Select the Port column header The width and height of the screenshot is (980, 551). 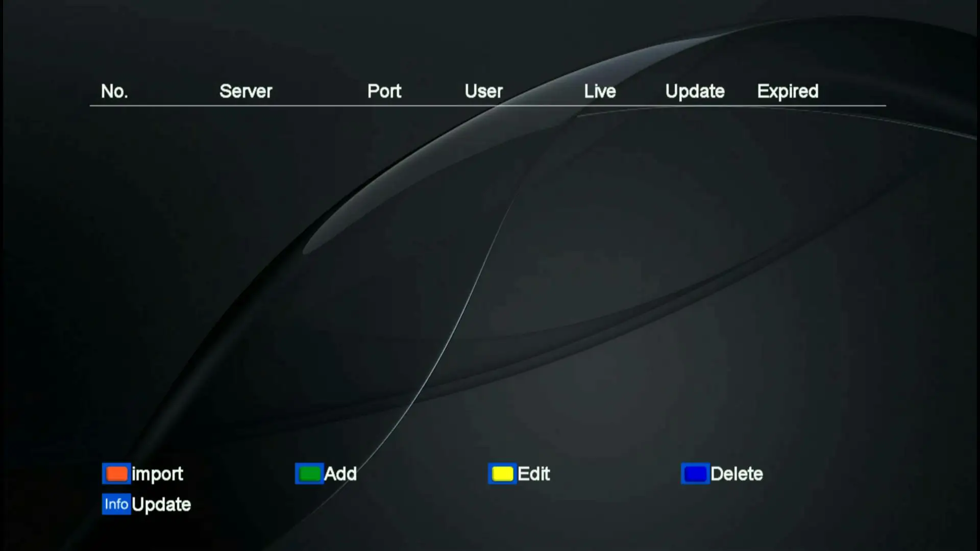384,91
